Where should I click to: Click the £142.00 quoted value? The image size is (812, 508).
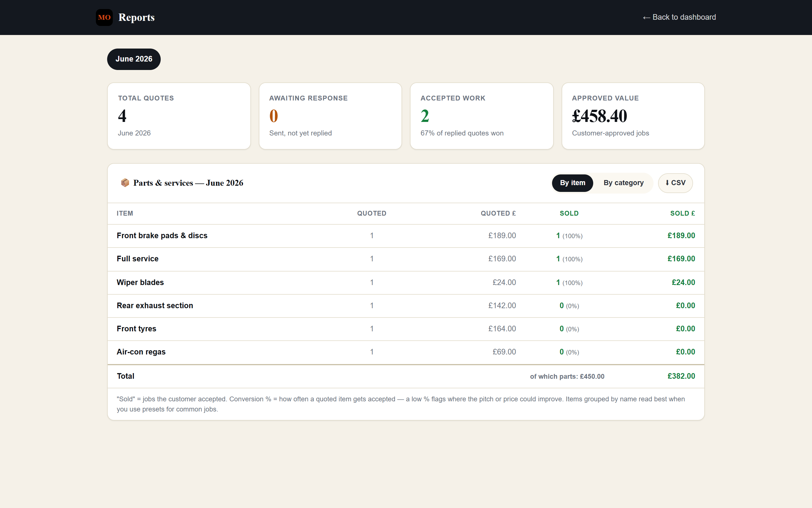point(502,306)
